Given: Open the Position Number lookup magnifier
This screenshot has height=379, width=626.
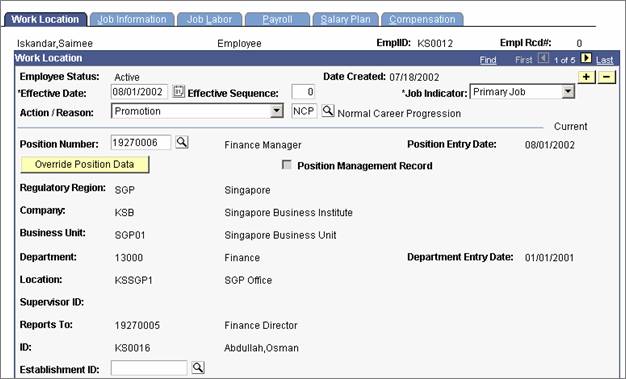Looking at the screenshot, I should coord(182,142).
